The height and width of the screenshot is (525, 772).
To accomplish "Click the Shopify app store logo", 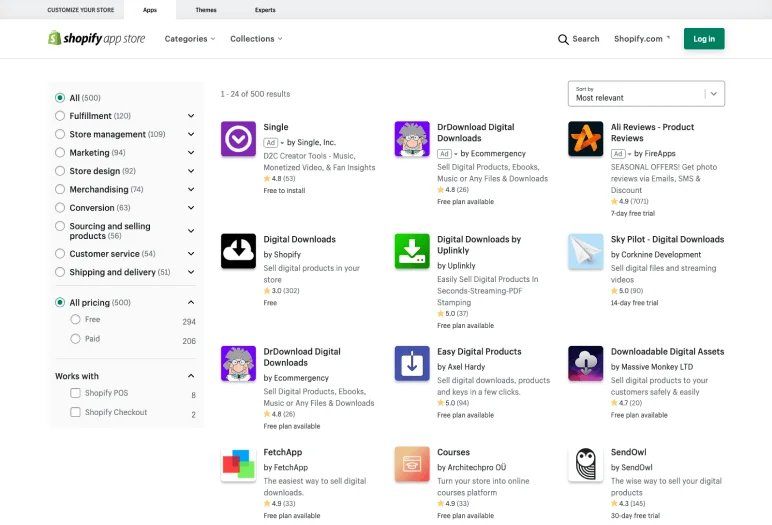I will (96, 38).
